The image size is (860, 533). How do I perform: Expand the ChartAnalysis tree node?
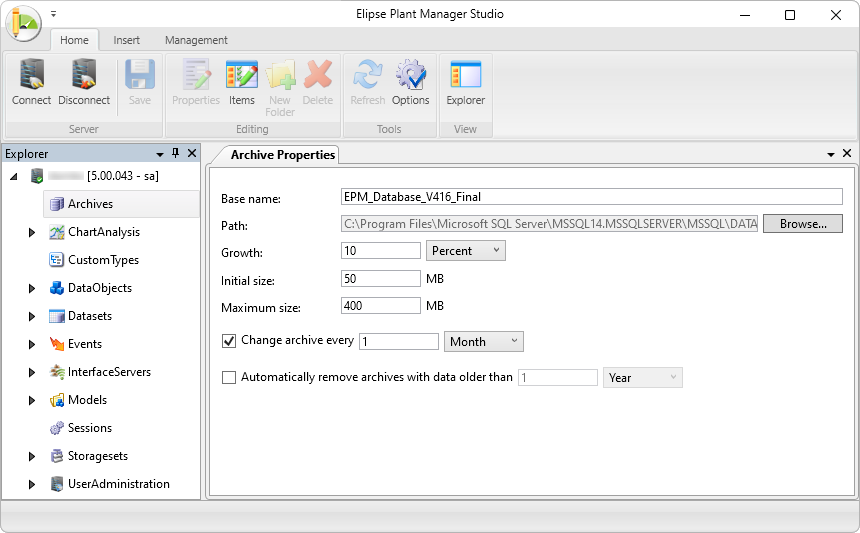click(32, 232)
